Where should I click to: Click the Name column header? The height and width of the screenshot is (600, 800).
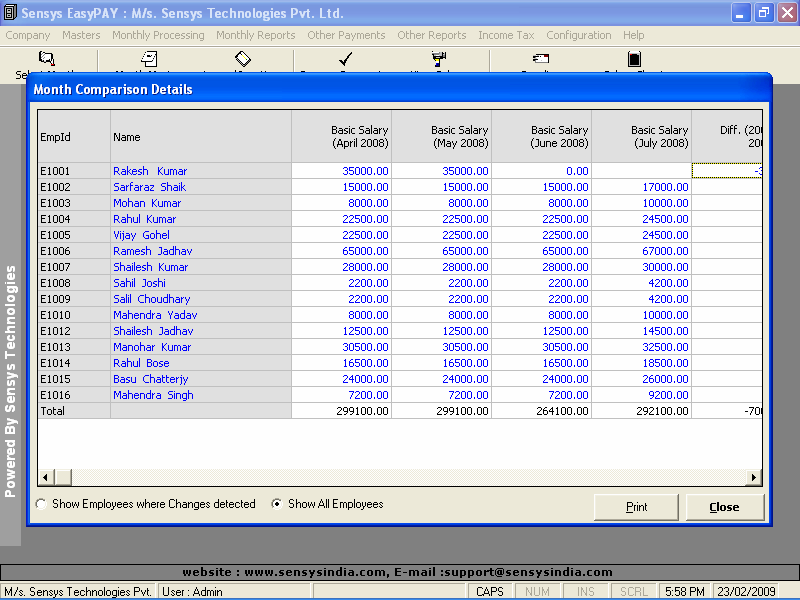tap(201, 137)
